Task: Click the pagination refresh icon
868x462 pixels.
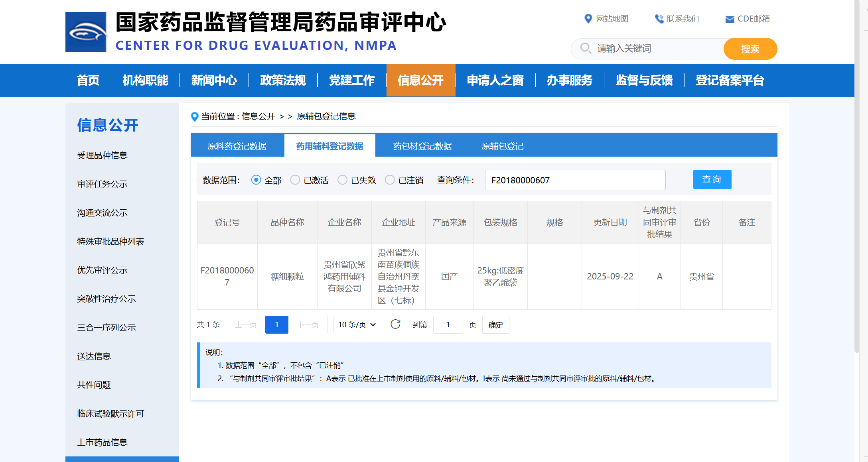Action: pyautogui.click(x=395, y=324)
